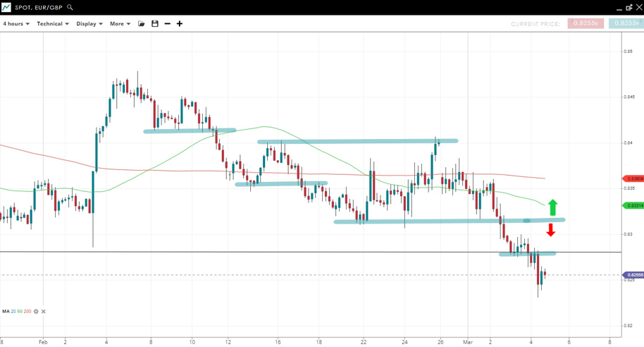Viewport: 644px width, 347px height.
Task: Zoom out using the minus icon
Action: tap(168, 24)
